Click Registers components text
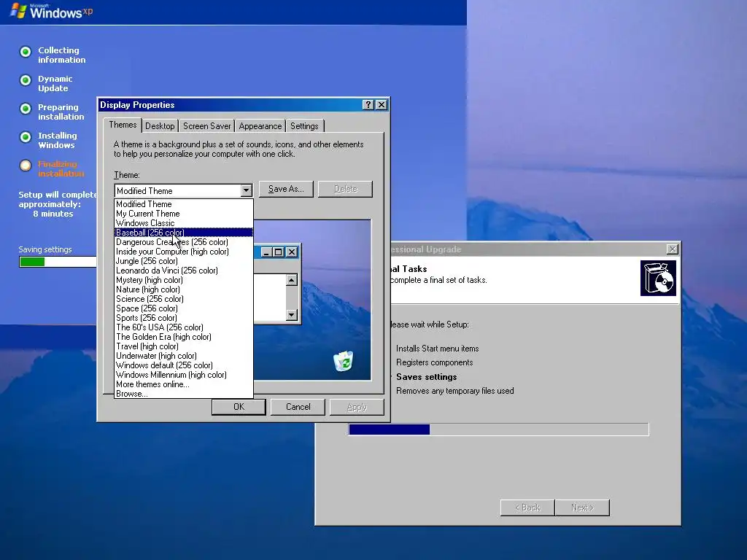 (435, 362)
